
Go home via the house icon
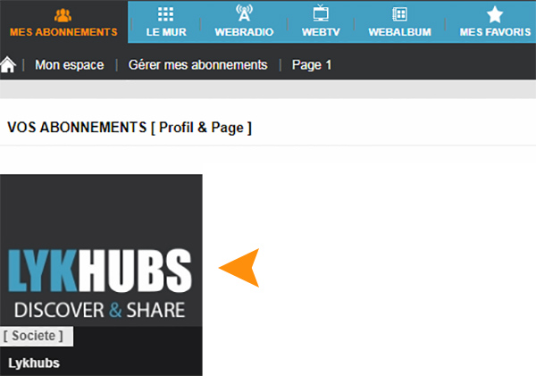pyautogui.click(x=8, y=64)
